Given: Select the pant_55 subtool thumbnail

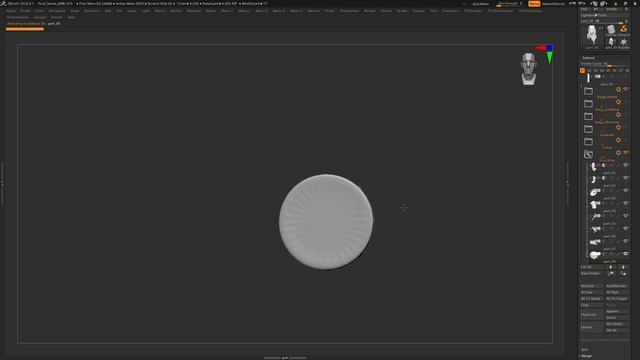Looking at the screenshot, I should [595, 217].
